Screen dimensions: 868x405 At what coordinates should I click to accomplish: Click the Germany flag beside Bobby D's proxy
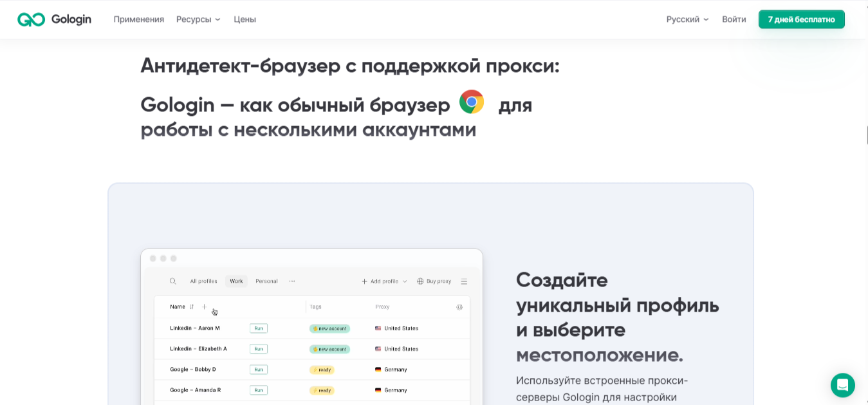click(x=378, y=370)
